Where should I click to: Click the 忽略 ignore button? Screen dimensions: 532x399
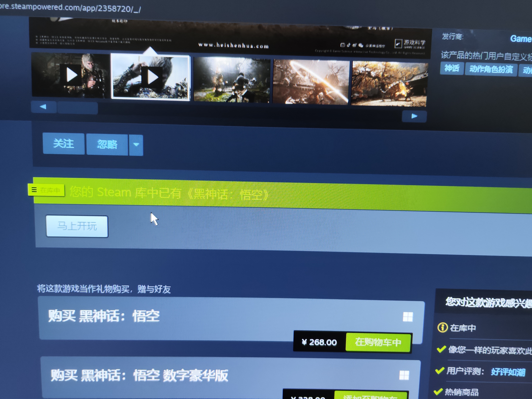107,145
